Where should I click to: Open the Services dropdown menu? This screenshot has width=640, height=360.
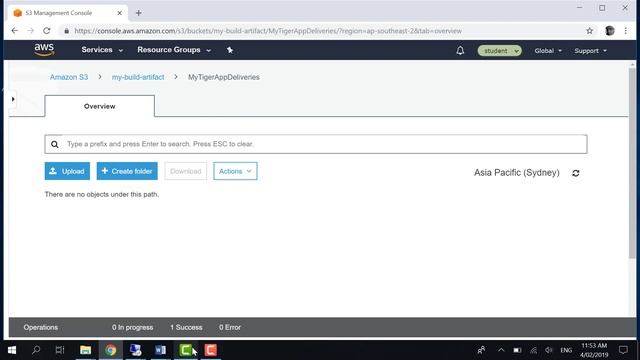point(102,50)
